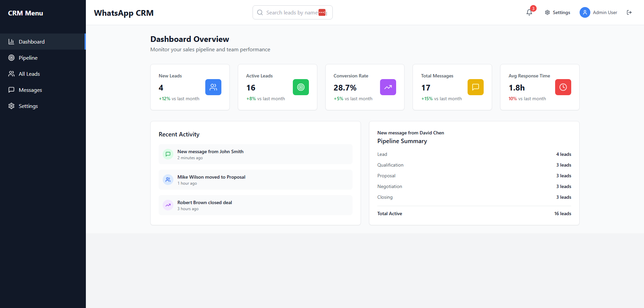Click the Qualification row in Pipeline Summary
Screen dimensions: 644x308
474,165
